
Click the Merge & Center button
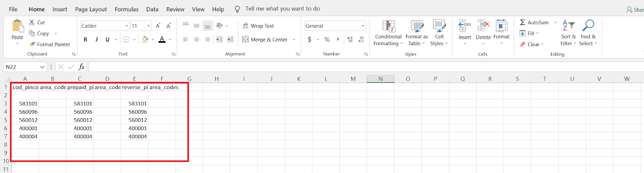point(265,40)
